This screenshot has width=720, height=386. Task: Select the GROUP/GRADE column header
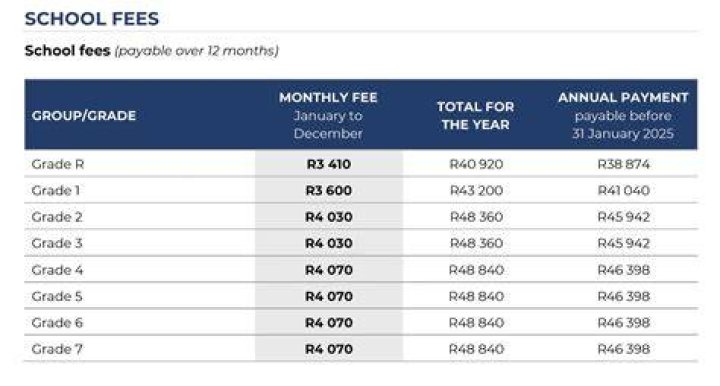point(84,116)
